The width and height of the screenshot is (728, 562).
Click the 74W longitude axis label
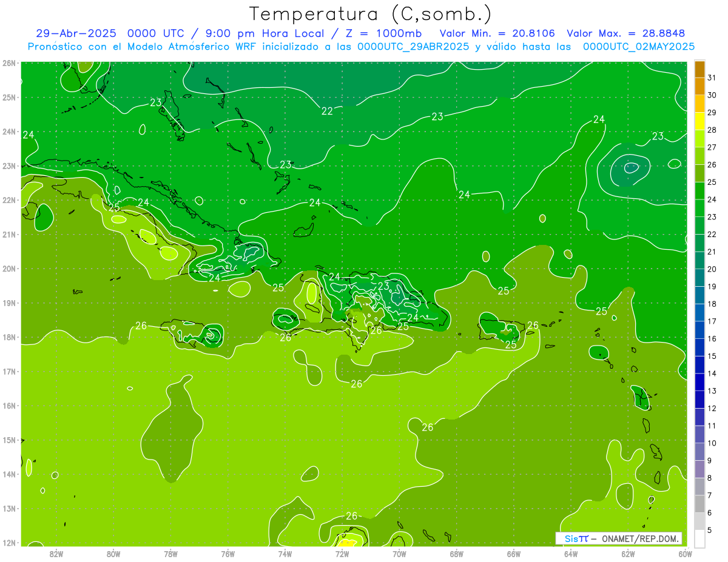[285, 554]
